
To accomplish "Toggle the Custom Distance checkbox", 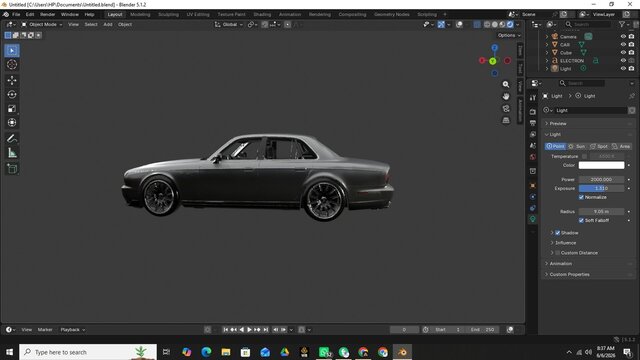I will pyautogui.click(x=558, y=253).
